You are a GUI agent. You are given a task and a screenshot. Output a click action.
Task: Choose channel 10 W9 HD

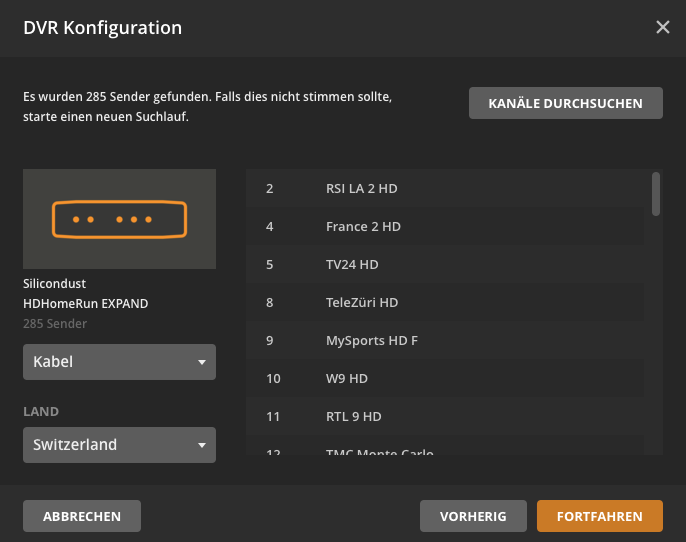444,378
